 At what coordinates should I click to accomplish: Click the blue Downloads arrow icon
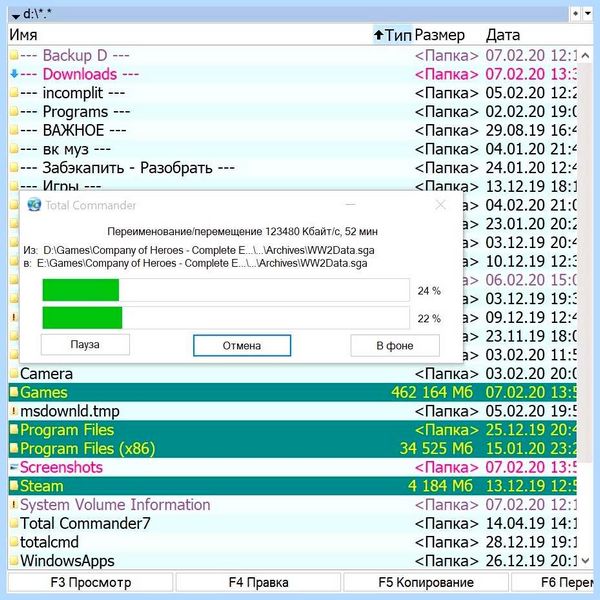[x=14, y=74]
